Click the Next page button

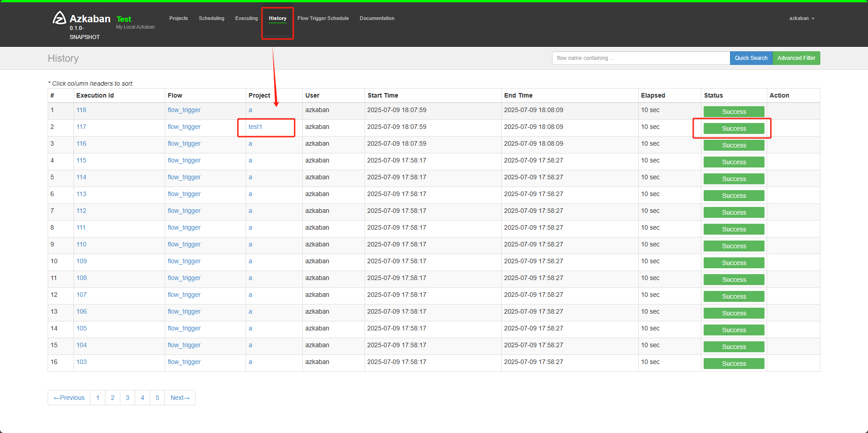pyautogui.click(x=180, y=398)
